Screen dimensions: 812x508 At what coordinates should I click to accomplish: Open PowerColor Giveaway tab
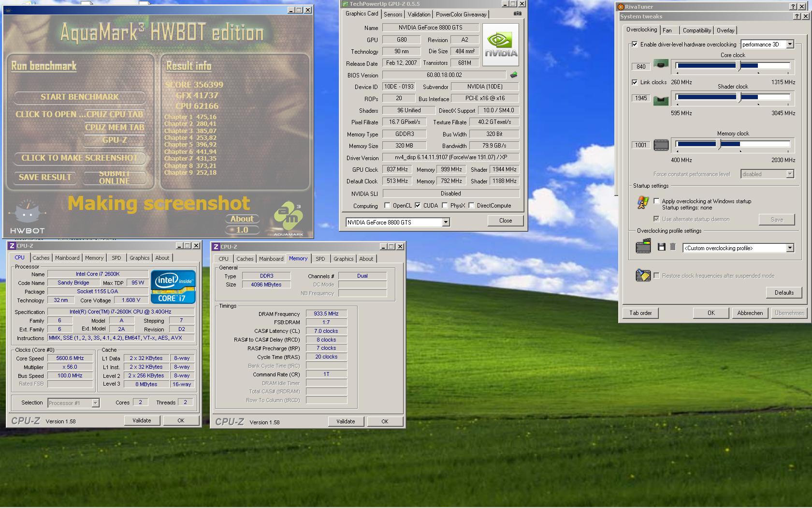point(461,15)
